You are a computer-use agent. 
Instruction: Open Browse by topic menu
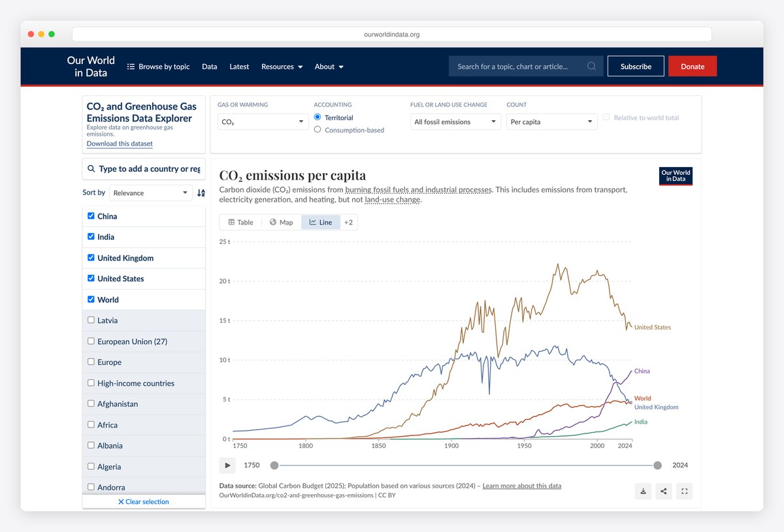(x=158, y=67)
